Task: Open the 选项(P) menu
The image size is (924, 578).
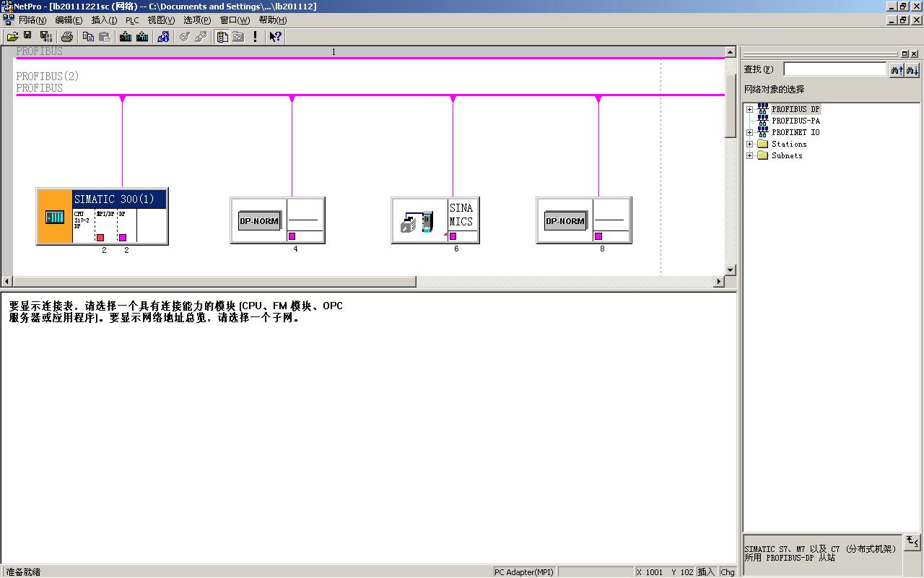Action: click(x=197, y=20)
